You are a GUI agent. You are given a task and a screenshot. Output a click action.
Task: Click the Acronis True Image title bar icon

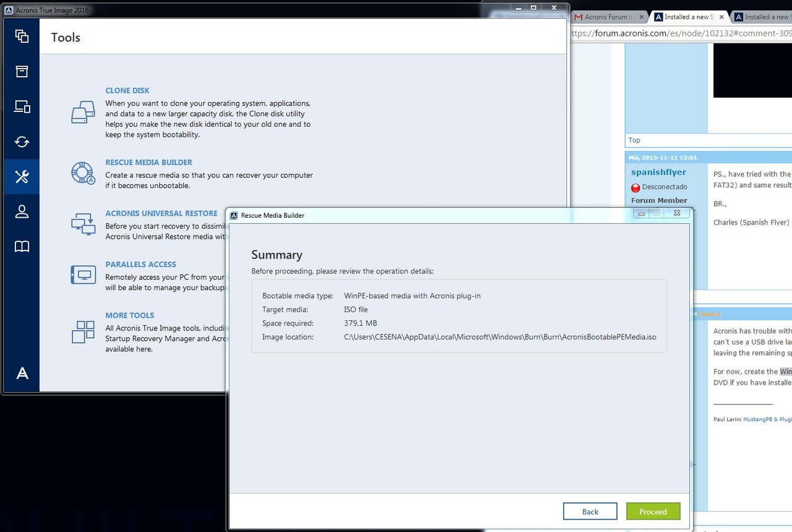[9, 9]
